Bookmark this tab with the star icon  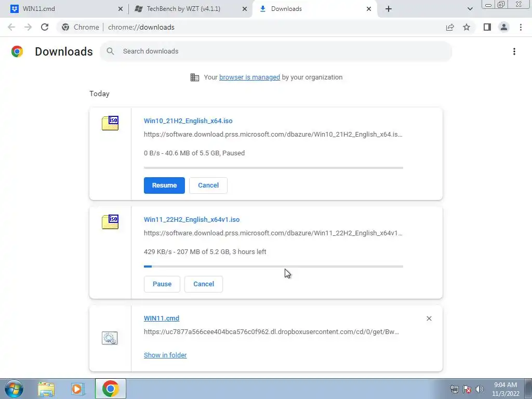(467, 27)
